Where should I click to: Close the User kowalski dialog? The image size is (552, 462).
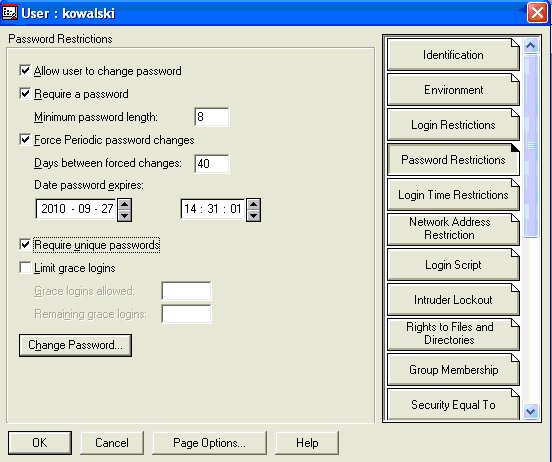click(537, 13)
